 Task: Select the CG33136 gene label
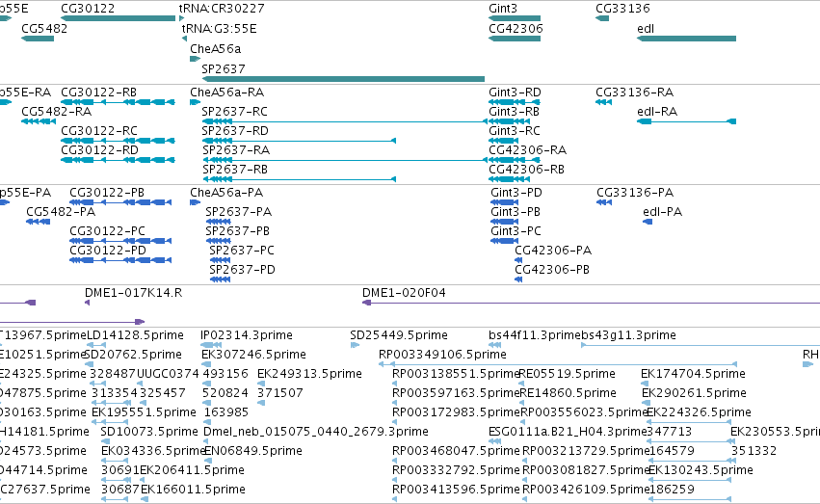(622, 9)
